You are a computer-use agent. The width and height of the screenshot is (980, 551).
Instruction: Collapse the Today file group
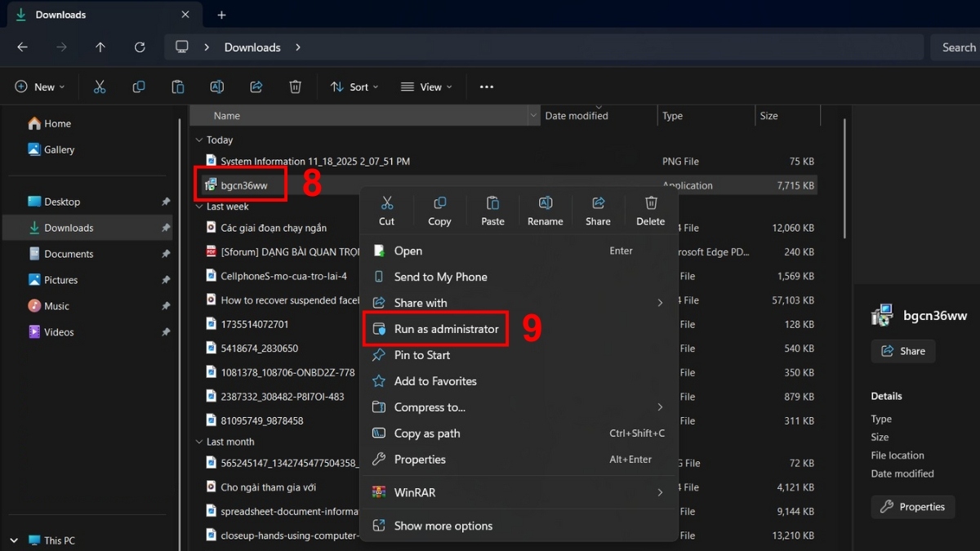(x=199, y=140)
